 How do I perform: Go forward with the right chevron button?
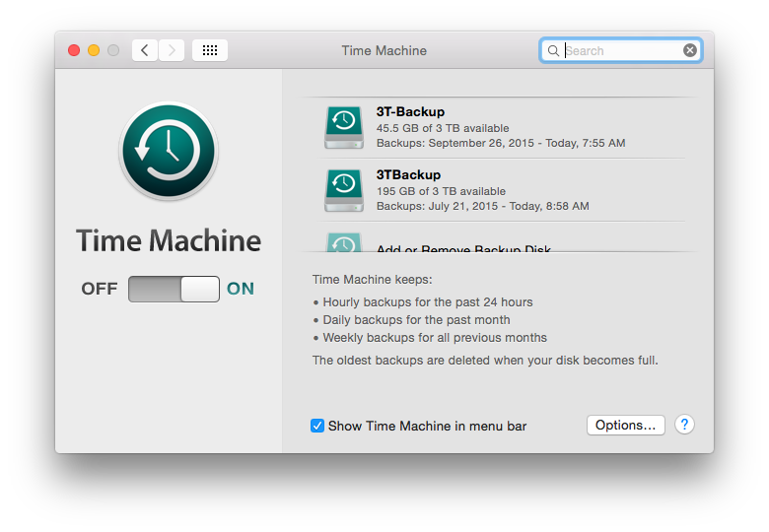click(x=172, y=50)
